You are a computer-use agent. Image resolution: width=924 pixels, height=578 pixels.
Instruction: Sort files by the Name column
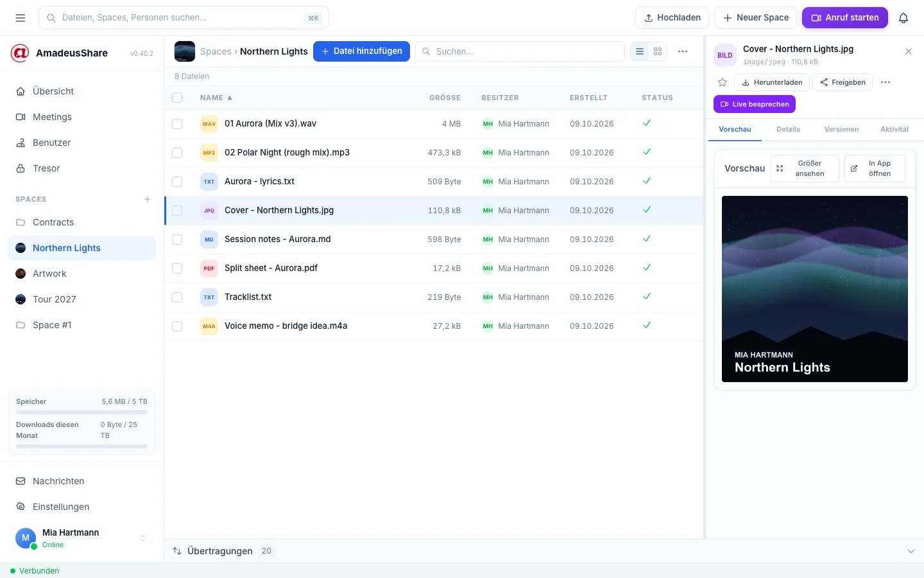pos(216,98)
